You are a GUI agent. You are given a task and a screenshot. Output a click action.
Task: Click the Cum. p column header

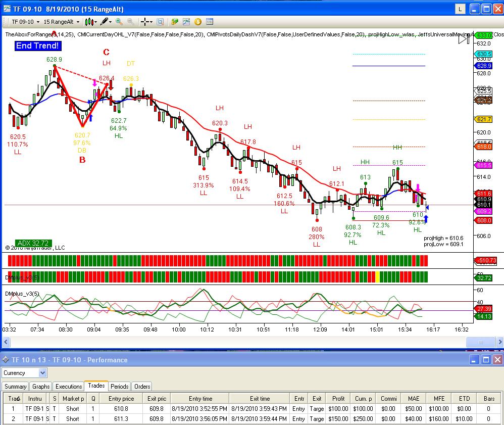[x=363, y=399]
